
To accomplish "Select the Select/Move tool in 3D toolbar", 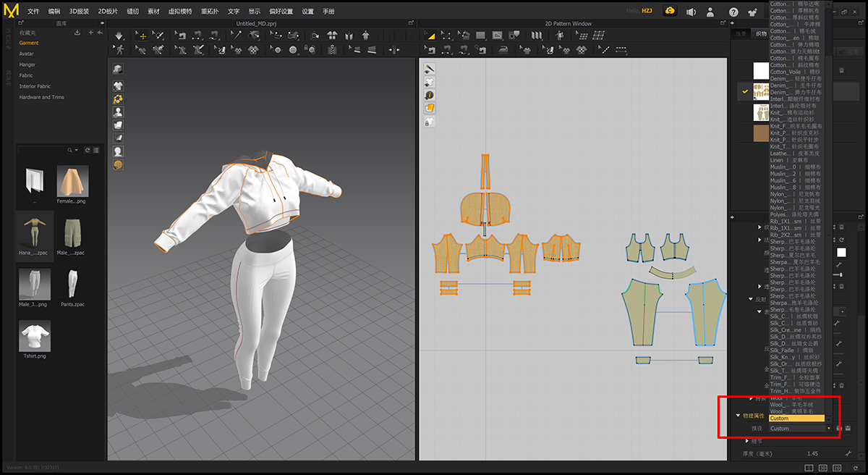I will pos(142,35).
